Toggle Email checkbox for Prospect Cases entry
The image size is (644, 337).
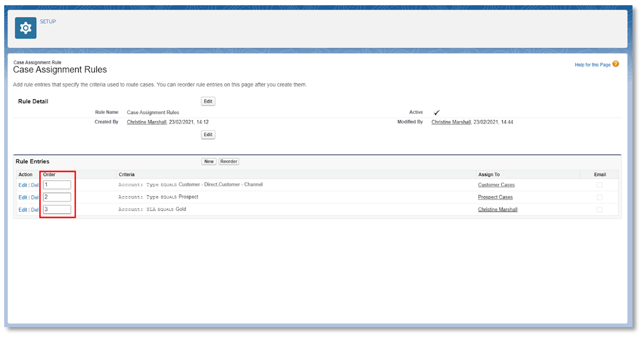tap(600, 197)
